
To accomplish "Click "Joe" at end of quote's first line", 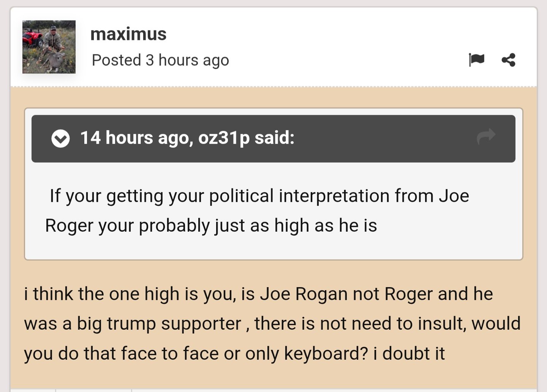I will (454, 196).
